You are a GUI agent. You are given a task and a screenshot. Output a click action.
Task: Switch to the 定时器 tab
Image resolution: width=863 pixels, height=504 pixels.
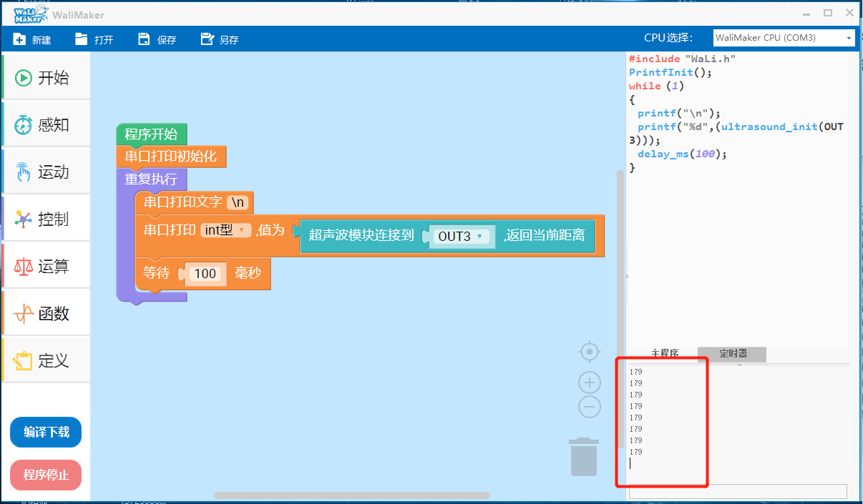click(x=733, y=353)
